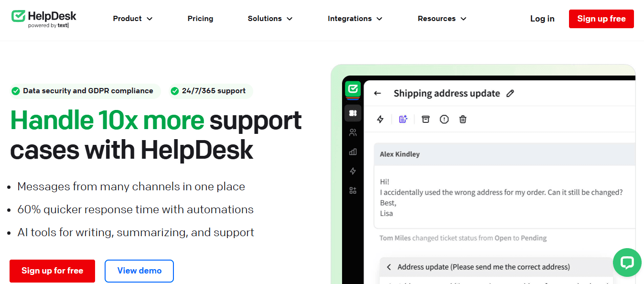Image resolution: width=644 pixels, height=284 pixels.
Task: Select the Tickets icon in the sidebar
Action: (353, 113)
